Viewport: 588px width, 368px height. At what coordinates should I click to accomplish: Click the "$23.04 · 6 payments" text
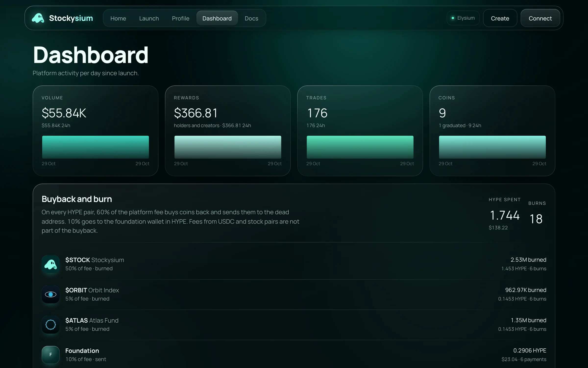524,359
